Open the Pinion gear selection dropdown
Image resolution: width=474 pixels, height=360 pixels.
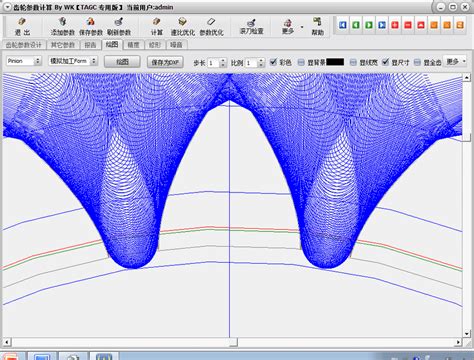pyautogui.click(x=23, y=61)
